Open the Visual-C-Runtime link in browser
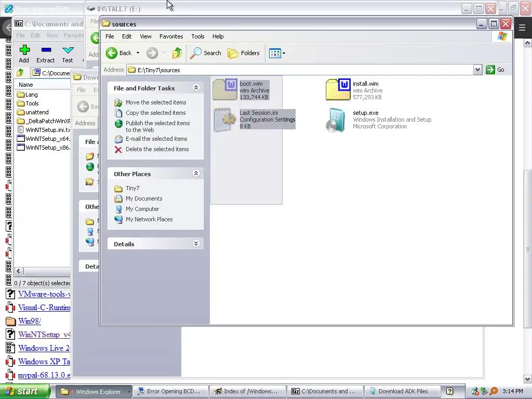This screenshot has height=399, width=532. point(44,308)
